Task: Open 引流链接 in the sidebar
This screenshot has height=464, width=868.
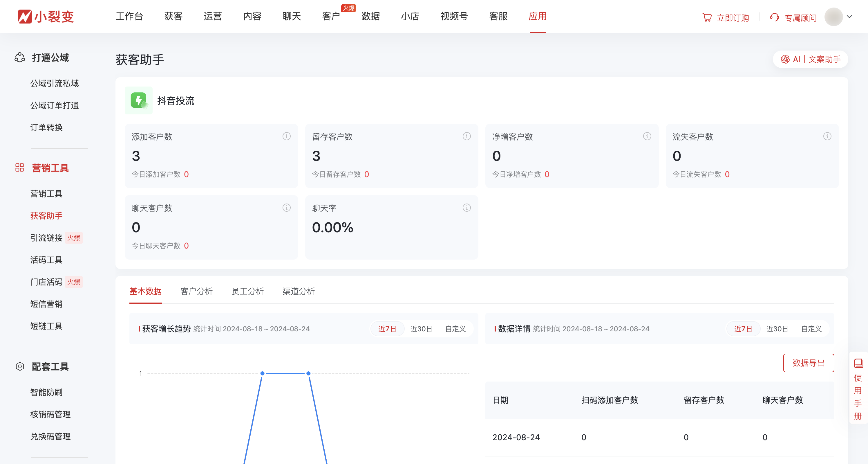Action: [x=46, y=238]
